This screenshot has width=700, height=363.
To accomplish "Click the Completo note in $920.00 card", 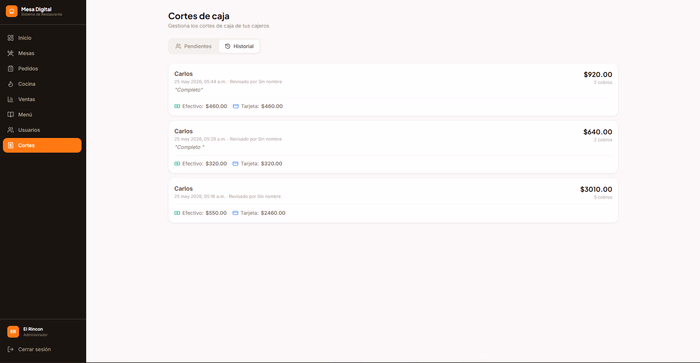I will pos(189,90).
